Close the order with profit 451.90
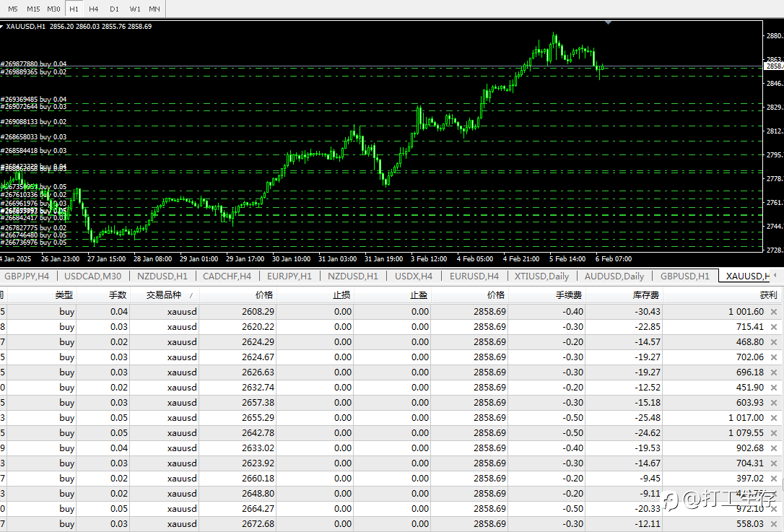The width and height of the screenshot is (784, 532). pyautogui.click(x=773, y=388)
